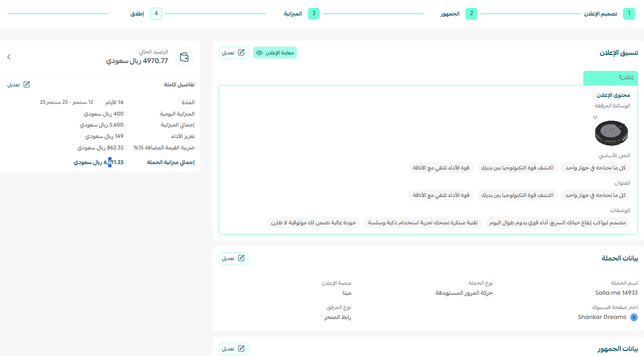Image resolution: width=644 pixels, height=356 pixels.
Task: Click the Salla me 14933 campaign name
Action: click(x=616, y=293)
